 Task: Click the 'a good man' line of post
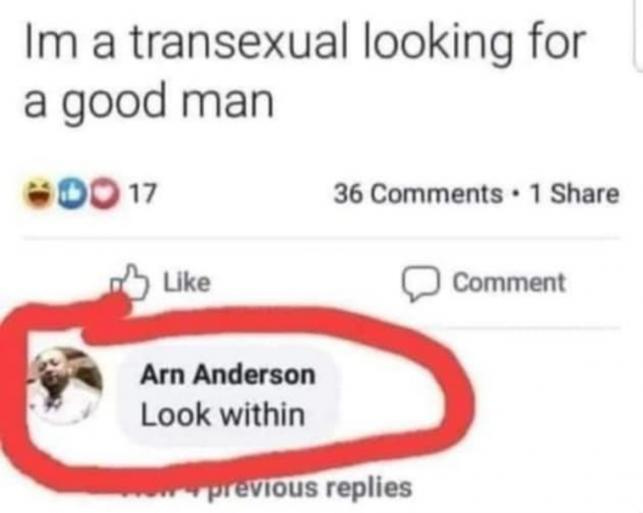coord(148,100)
